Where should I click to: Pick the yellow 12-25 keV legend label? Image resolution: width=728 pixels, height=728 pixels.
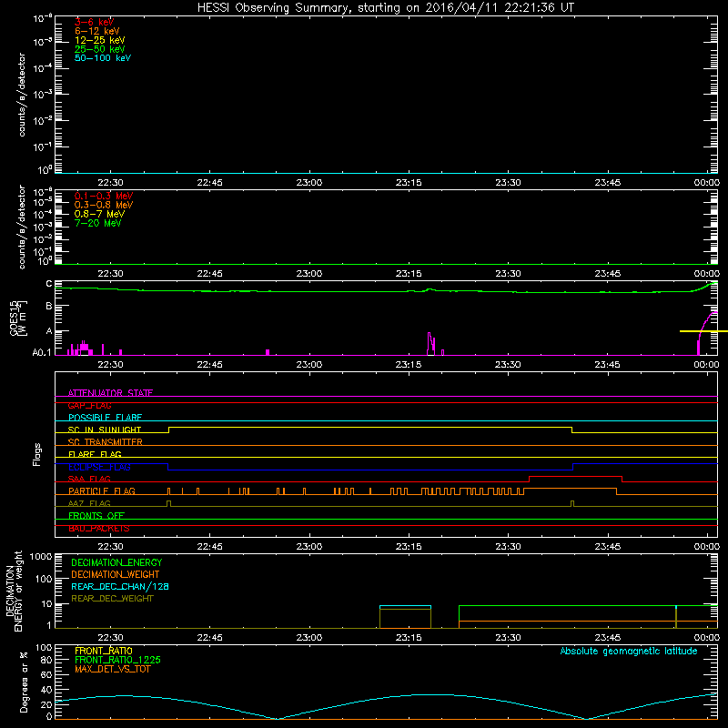coord(100,40)
